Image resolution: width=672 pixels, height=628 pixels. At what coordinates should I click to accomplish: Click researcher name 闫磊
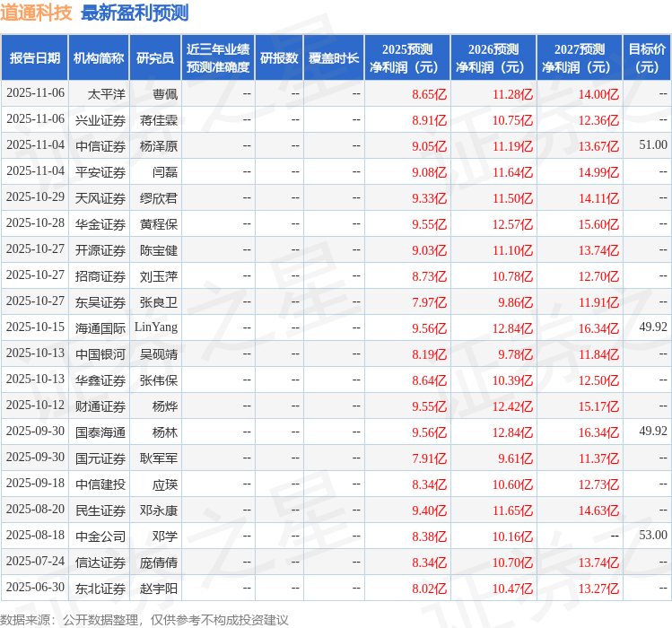coord(165,172)
